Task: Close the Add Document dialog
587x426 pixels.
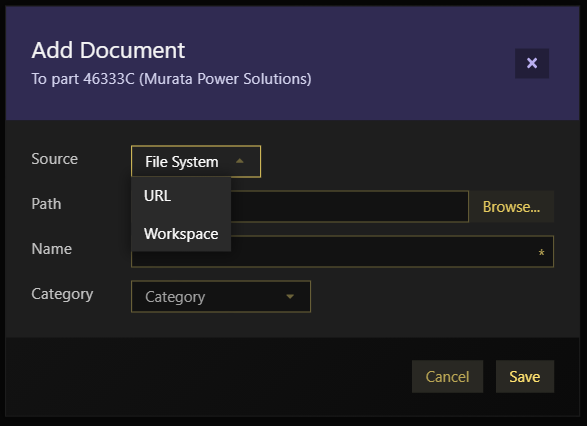Action: click(x=532, y=63)
